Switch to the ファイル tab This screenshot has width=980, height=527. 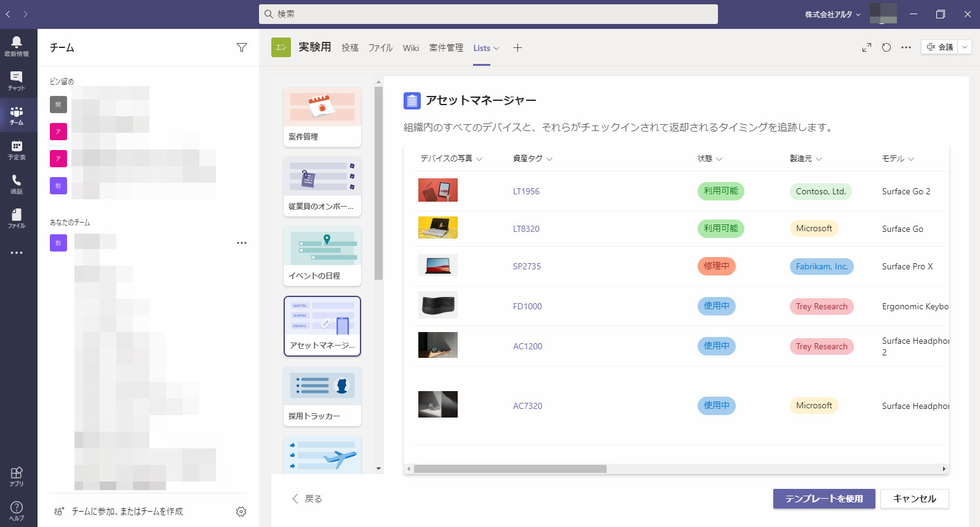(x=380, y=48)
